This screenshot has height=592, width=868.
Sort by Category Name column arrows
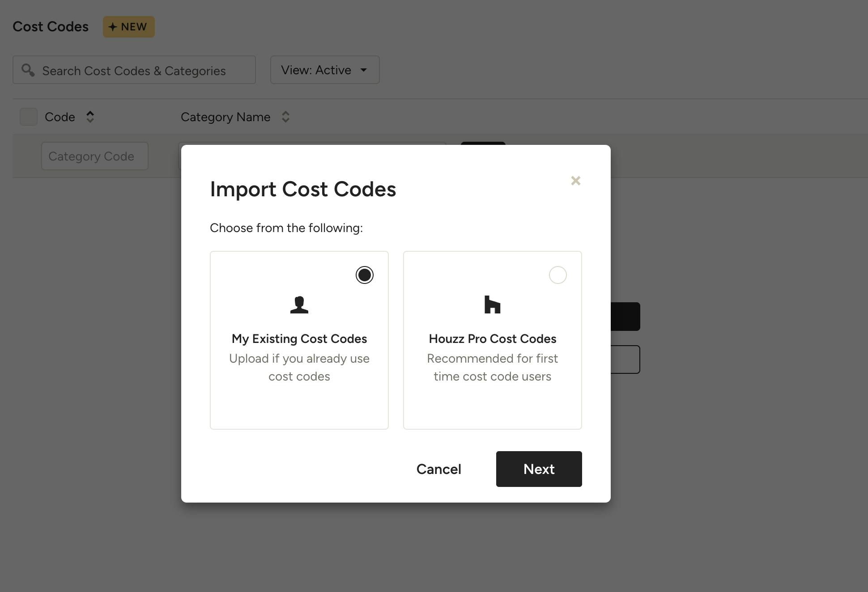coord(285,117)
